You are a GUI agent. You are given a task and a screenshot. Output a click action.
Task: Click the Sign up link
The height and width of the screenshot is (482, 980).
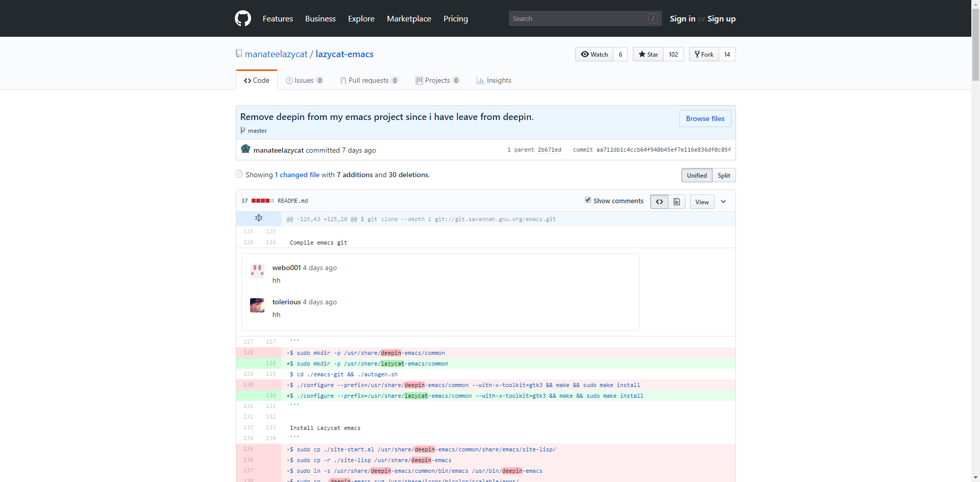pos(721,19)
